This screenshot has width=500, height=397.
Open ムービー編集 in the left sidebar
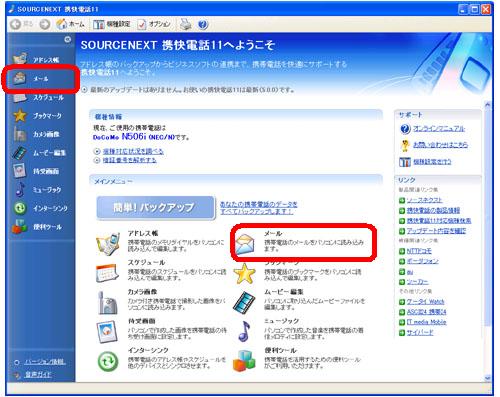point(39,153)
